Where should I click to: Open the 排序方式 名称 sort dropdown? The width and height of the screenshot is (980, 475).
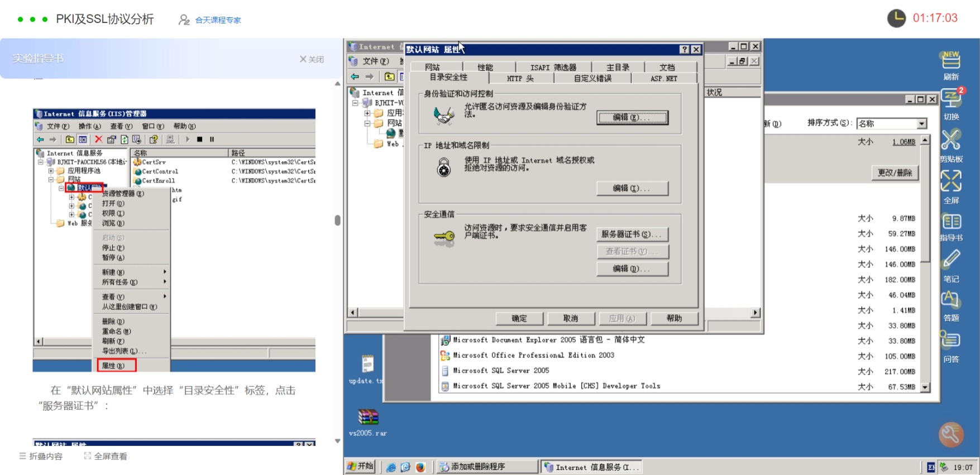[922, 123]
